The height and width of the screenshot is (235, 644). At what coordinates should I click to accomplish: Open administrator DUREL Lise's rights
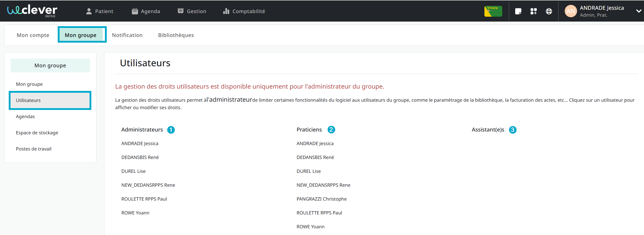click(x=133, y=171)
